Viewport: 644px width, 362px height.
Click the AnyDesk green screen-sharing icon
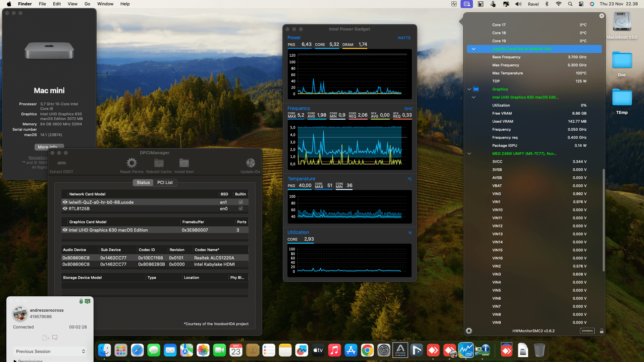[88, 301]
